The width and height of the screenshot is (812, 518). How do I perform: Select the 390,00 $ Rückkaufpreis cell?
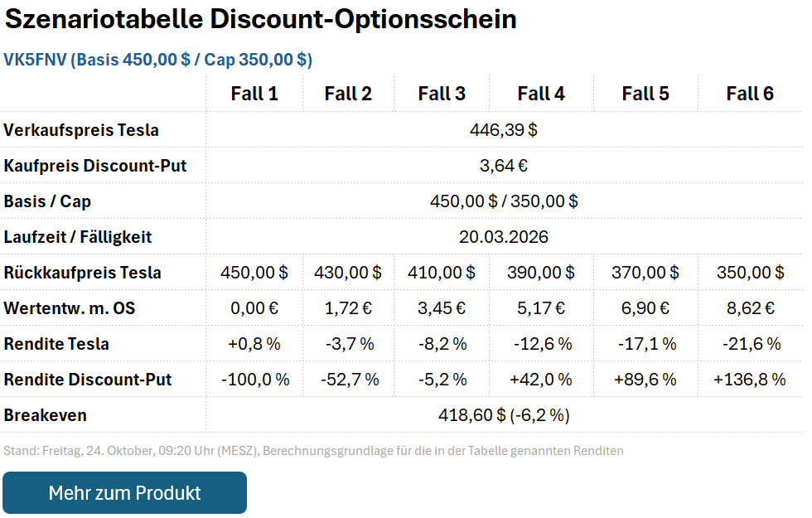point(541,273)
